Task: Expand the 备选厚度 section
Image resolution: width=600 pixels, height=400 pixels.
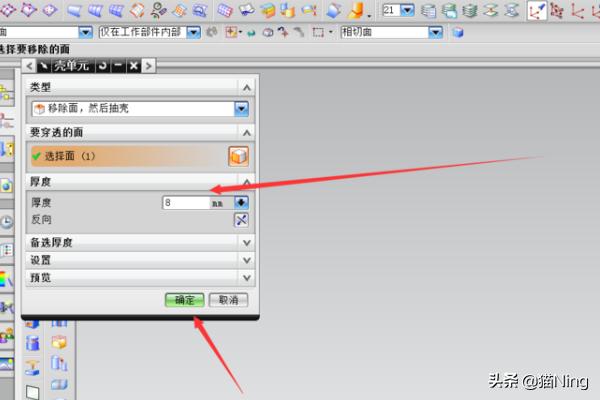Action: (x=246, y=242)
